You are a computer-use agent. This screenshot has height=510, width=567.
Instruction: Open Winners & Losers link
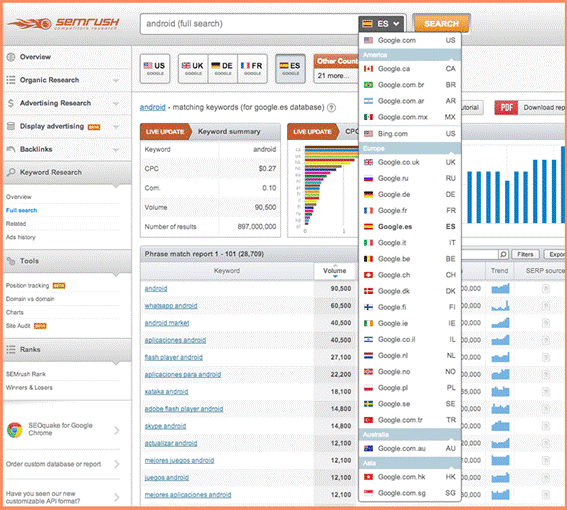click(x=29, y=387)
